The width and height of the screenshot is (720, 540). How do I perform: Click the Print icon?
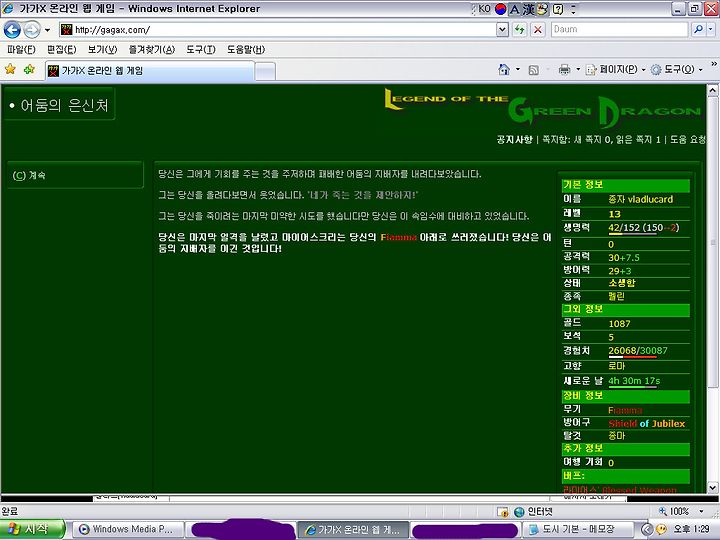pyautogui.click(x=564, y=69)
